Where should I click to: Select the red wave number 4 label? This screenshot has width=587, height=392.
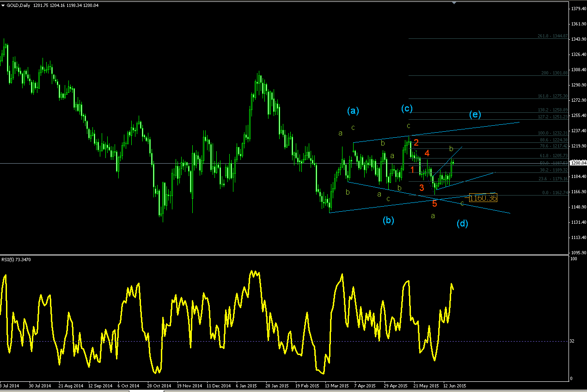427,153
